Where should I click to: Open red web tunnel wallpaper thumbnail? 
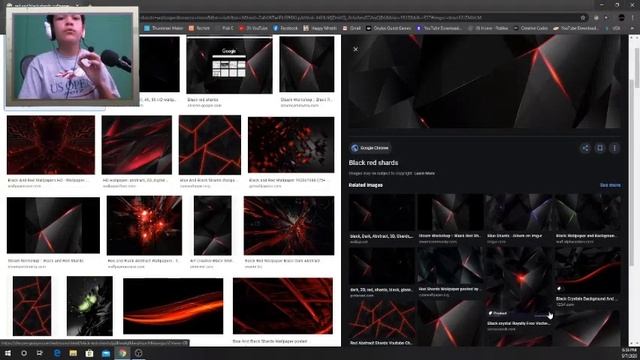51,145
